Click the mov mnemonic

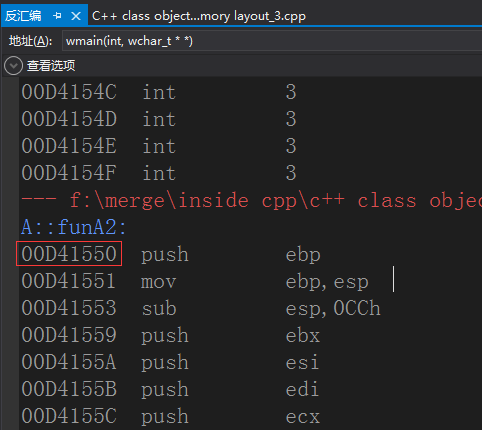[x=158, y=282]
